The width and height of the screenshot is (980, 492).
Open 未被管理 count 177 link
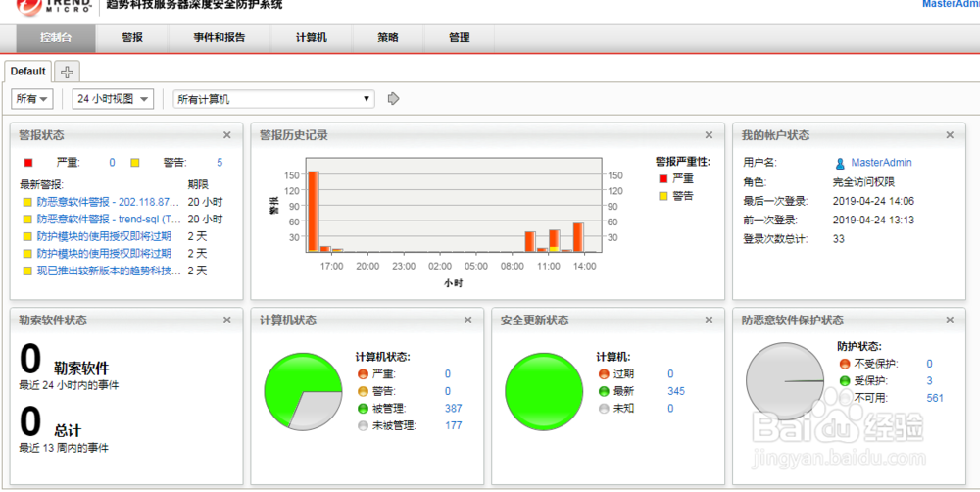pyautogui.click(x=453, y=425)
